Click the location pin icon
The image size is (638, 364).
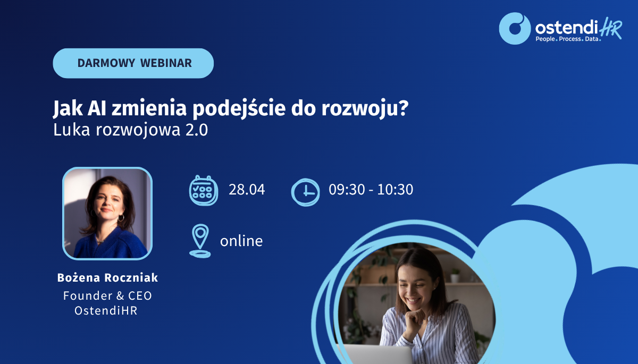pos(199,241)
